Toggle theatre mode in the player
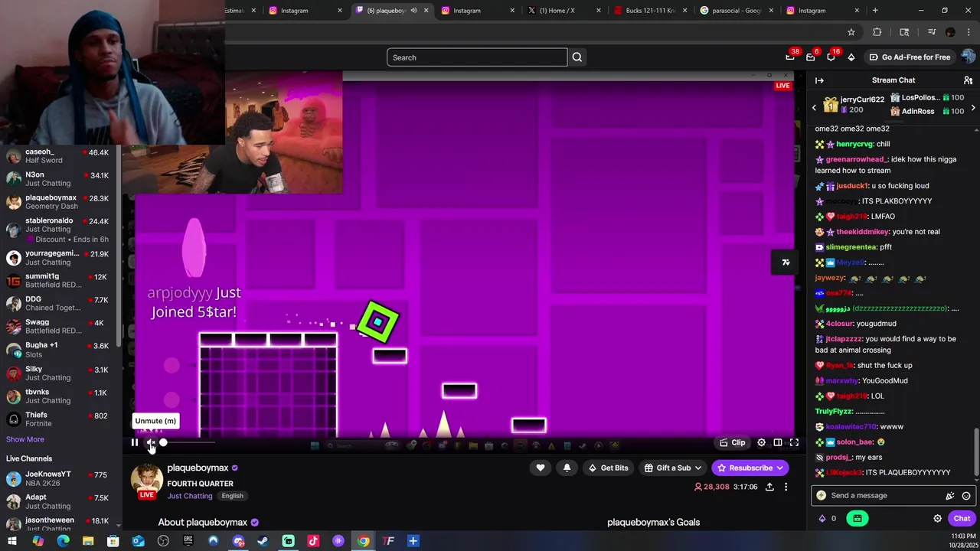 (778, 442)
